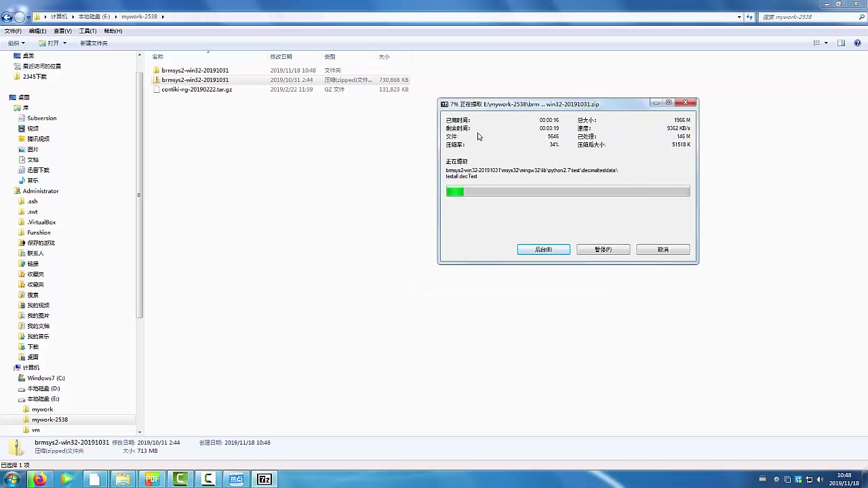Change view using the view mode icon
Viewport: 868px width, 488px height.
[x=816, y=43]
